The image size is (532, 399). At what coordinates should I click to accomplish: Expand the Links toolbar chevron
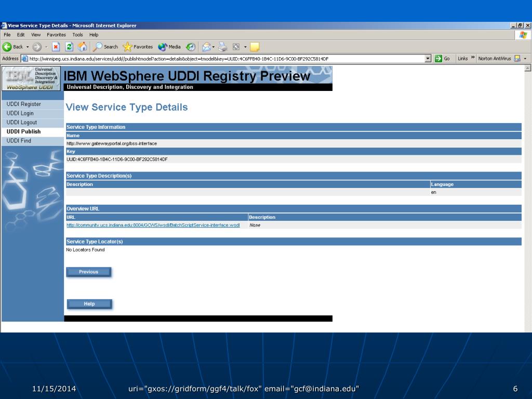click(473, 58)
